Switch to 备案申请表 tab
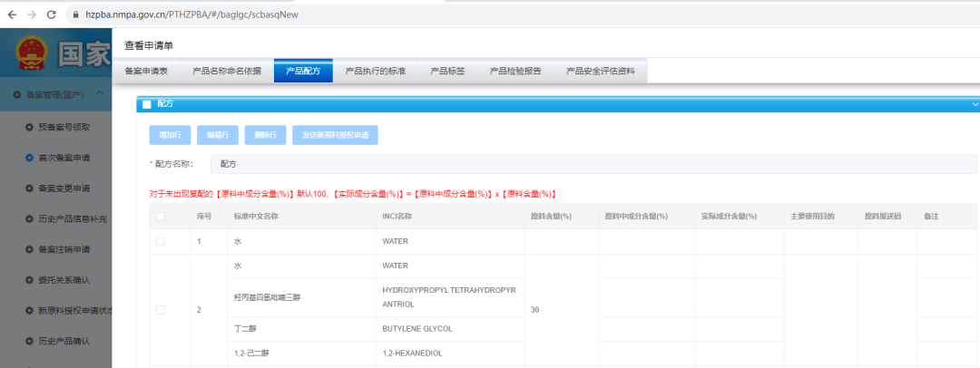980x368 pixels. coord(146,72)
